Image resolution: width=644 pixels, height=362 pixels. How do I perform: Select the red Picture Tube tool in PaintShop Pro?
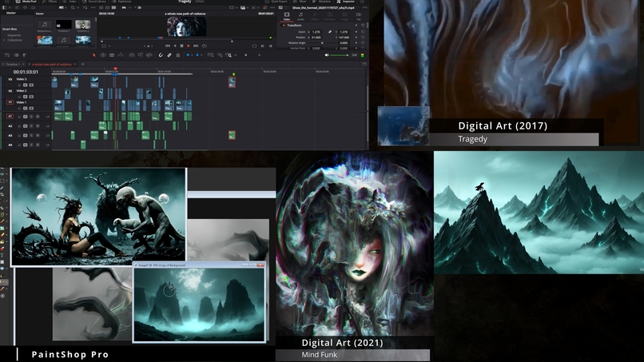click(x=2, y=249)
